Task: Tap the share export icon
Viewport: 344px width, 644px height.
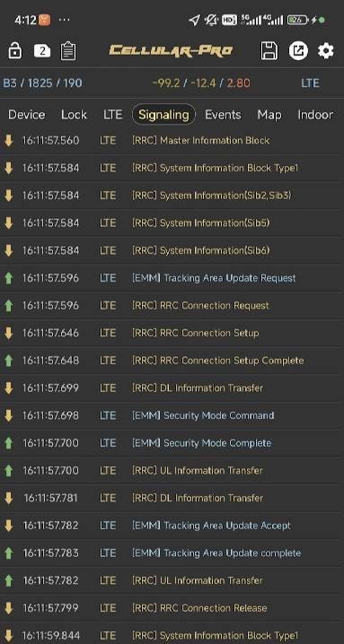Action: pyautogui.click(x=298, y=51)
